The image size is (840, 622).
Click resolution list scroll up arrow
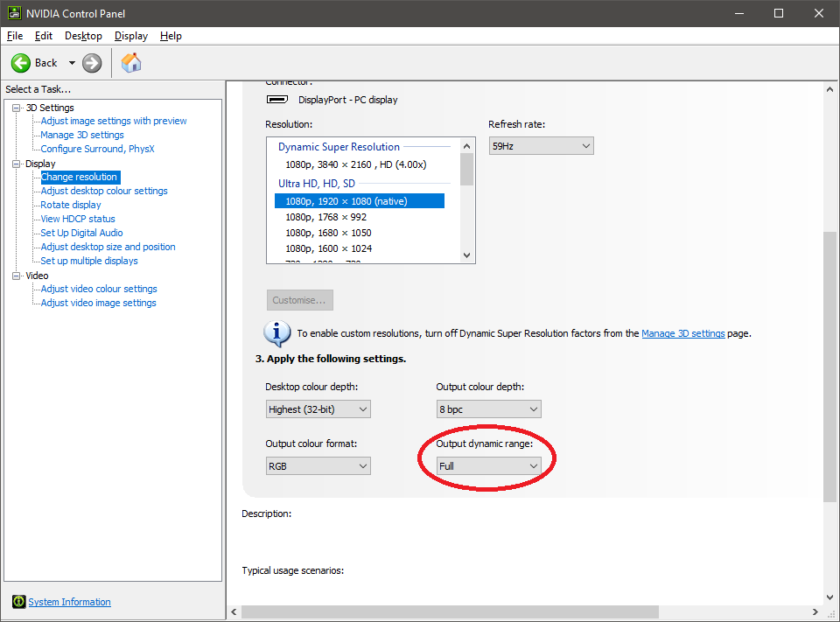pos(466,146)
